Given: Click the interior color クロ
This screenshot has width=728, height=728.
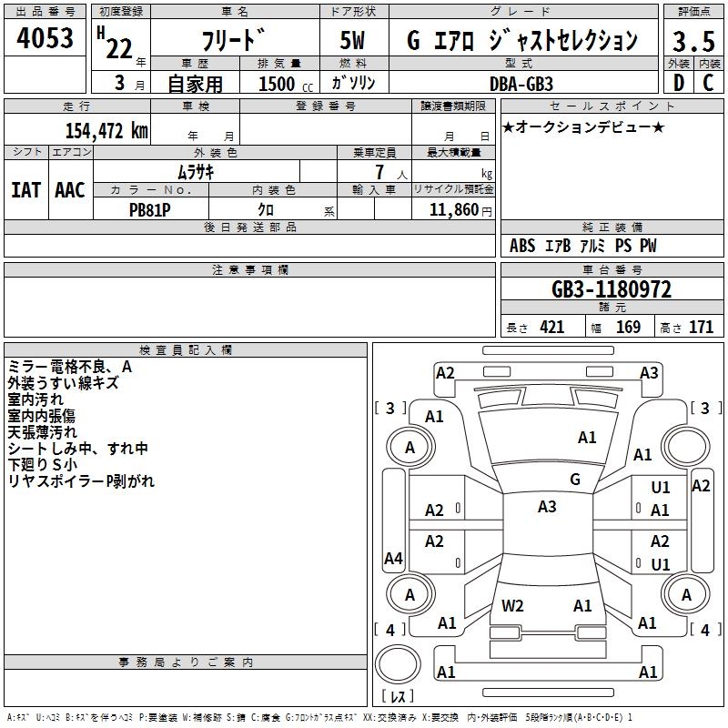Looking at the screenshot, I should pyautogui.click(x=266, y=210).
